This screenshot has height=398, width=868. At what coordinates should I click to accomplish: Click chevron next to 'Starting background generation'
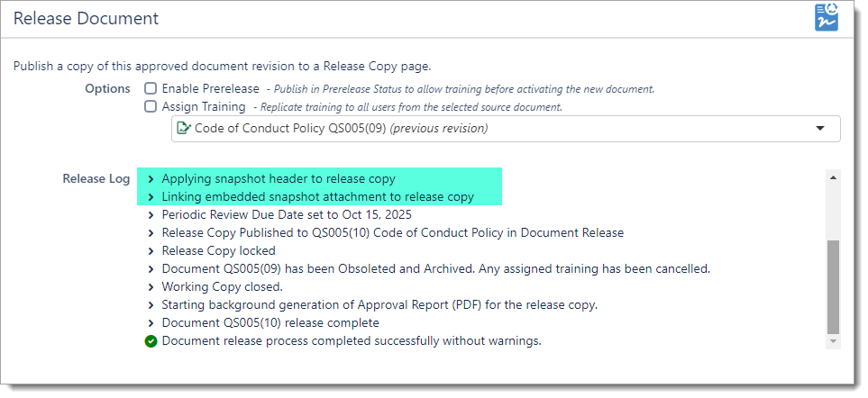[151, 305]
